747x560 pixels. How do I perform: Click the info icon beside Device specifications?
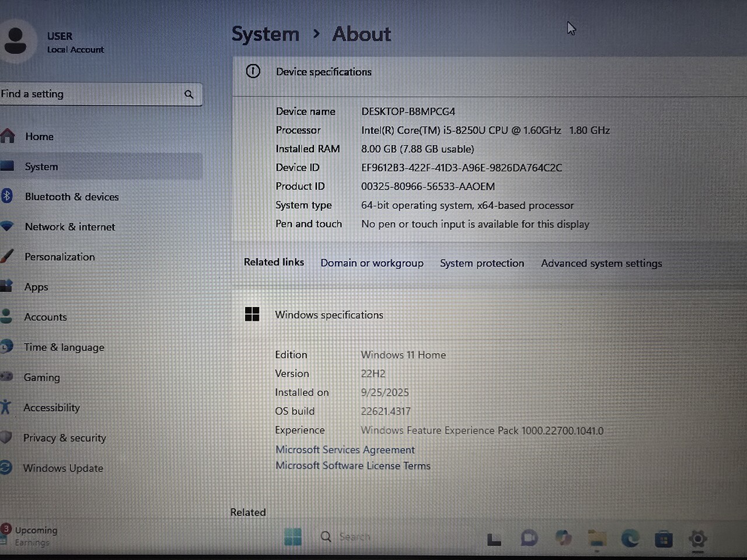(x=253, y=71)
